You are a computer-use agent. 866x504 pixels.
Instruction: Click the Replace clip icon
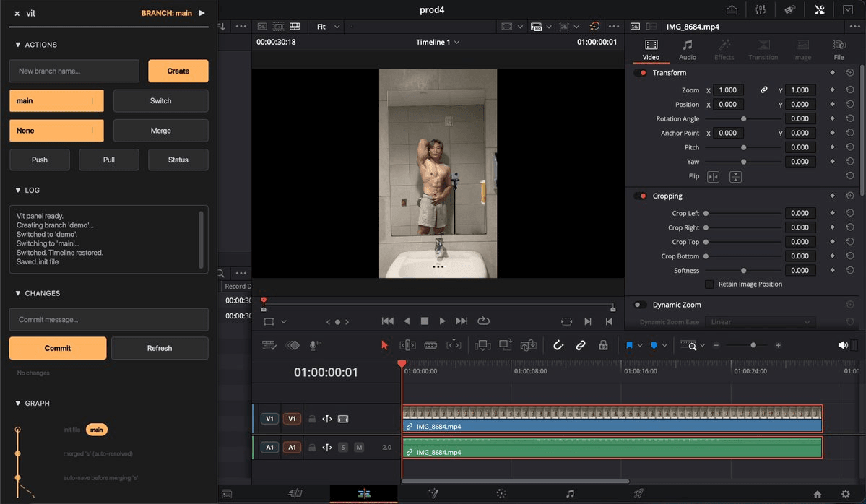(529, 345)
